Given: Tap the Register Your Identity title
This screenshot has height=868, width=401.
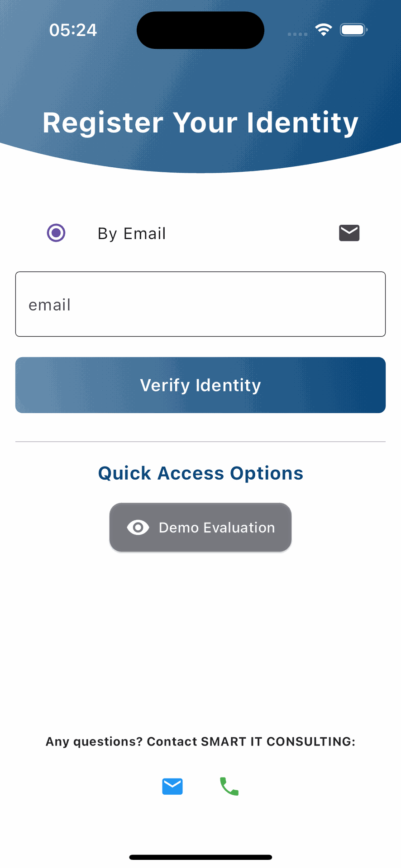Looking at the screenshot, I should coord(200,123).
